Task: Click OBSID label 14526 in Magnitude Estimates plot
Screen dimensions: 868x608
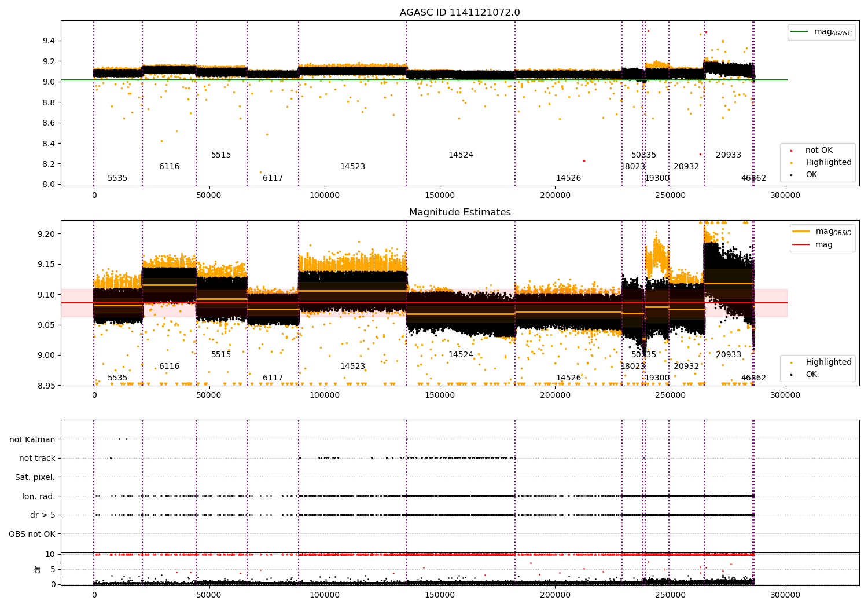Action: coord(569,378)
